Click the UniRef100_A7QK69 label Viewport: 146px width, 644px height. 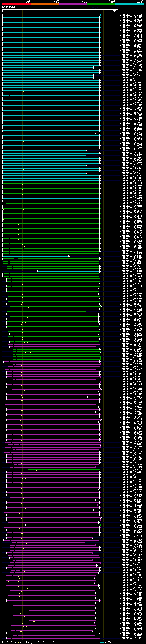point(131,50)
